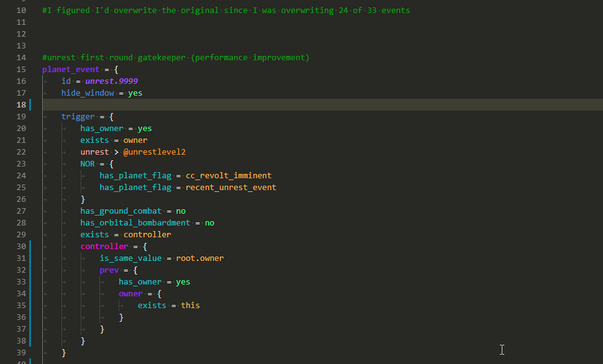Click the yes value on line 33
The image size is (603, 364).
tap(183, 282)
